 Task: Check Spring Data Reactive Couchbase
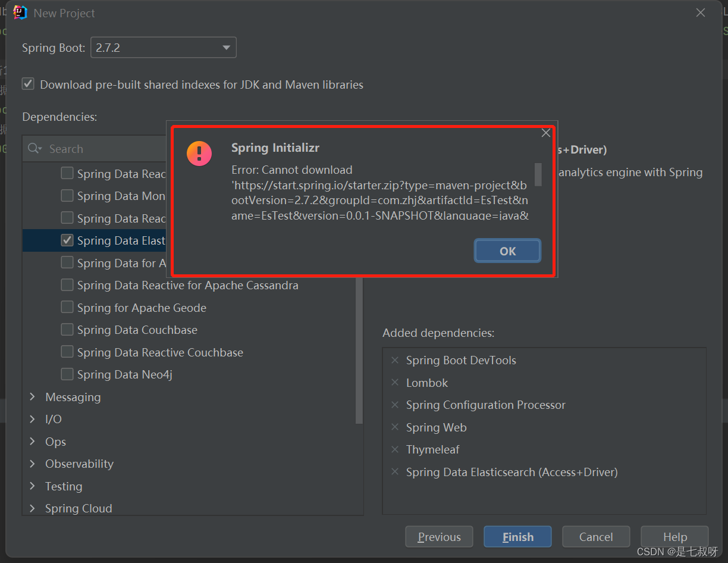pos(67,352)
